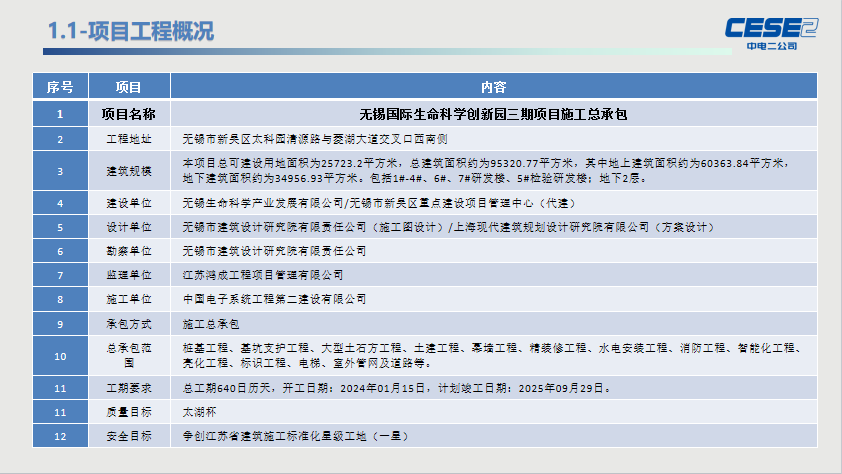Select the 工期要求 cell

pyautogui.click(x=129, y=388)
